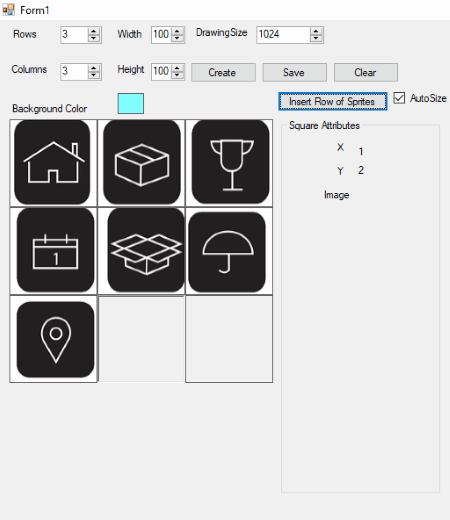This screenshot has height=520, width=450.
Task: Increase the DrawingSize value
Action: pos(316,31)
